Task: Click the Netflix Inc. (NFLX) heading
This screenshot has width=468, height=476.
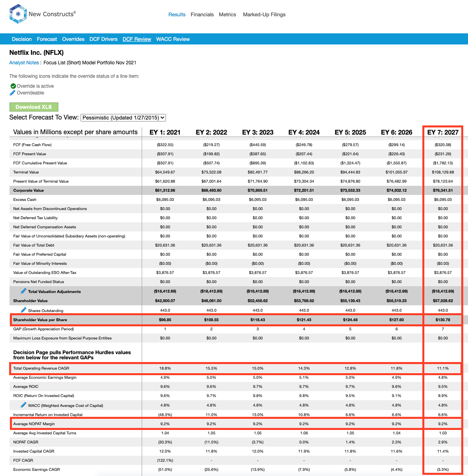Action: pyautogui.click(x=37, y=52)
